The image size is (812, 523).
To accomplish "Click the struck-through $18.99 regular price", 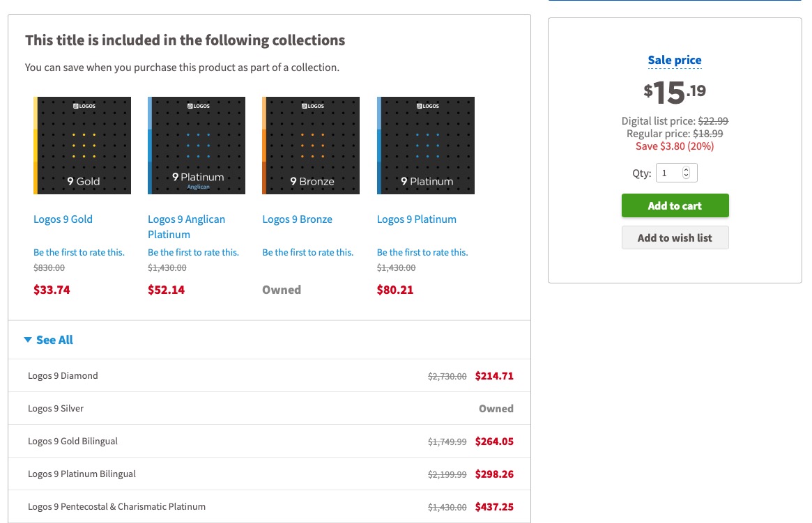I will pos(708,134).
